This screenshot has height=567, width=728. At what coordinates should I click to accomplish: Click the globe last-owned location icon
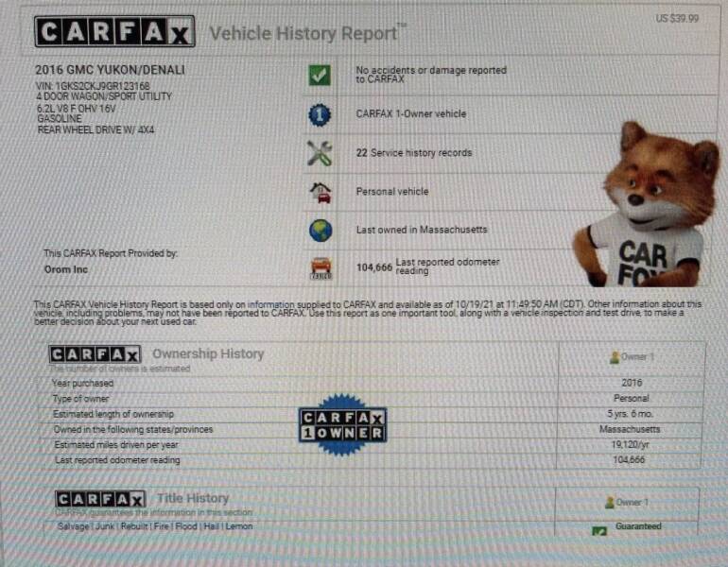[x=321, y=231]
